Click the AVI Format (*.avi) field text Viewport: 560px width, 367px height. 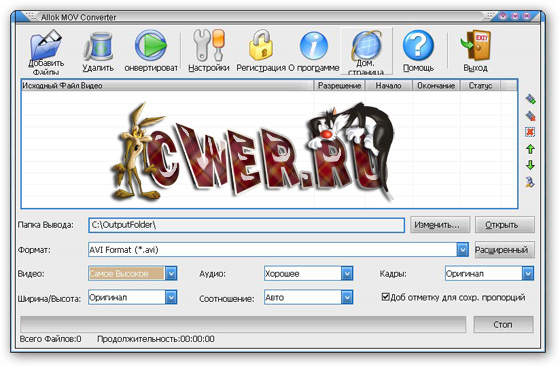pos(124,250)
